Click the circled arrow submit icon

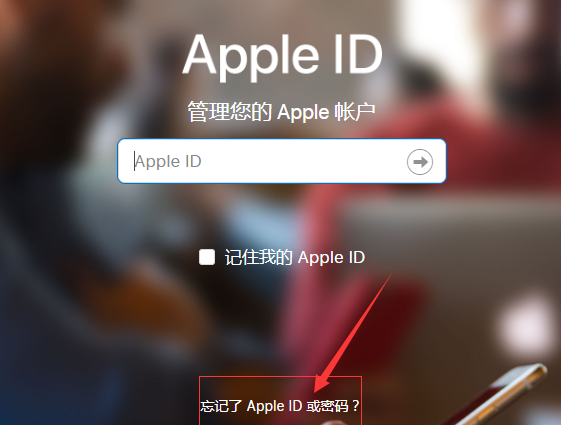pyautogui.click(x=420, y=162)
